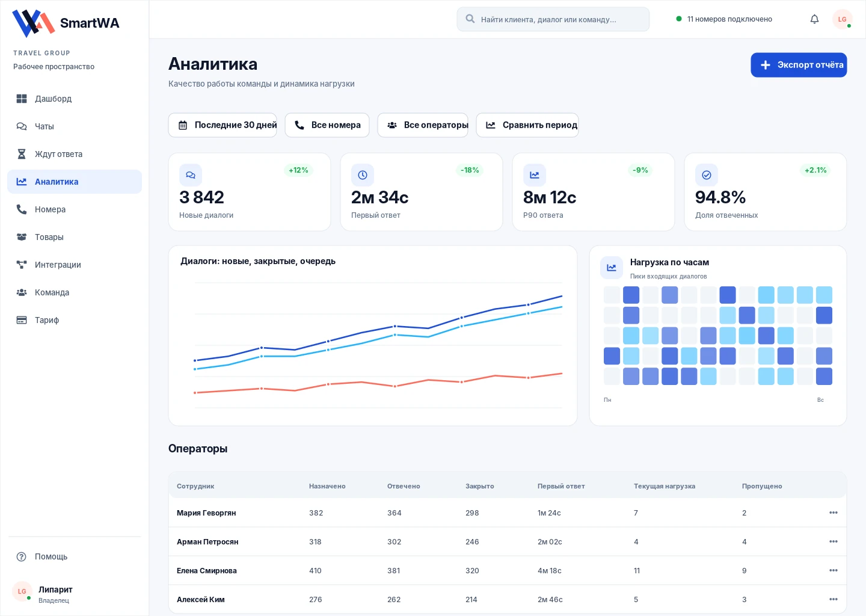The image size is (866, 616).
Task: Select the Алексей Ким name
Action: click(x=201, y=600)
